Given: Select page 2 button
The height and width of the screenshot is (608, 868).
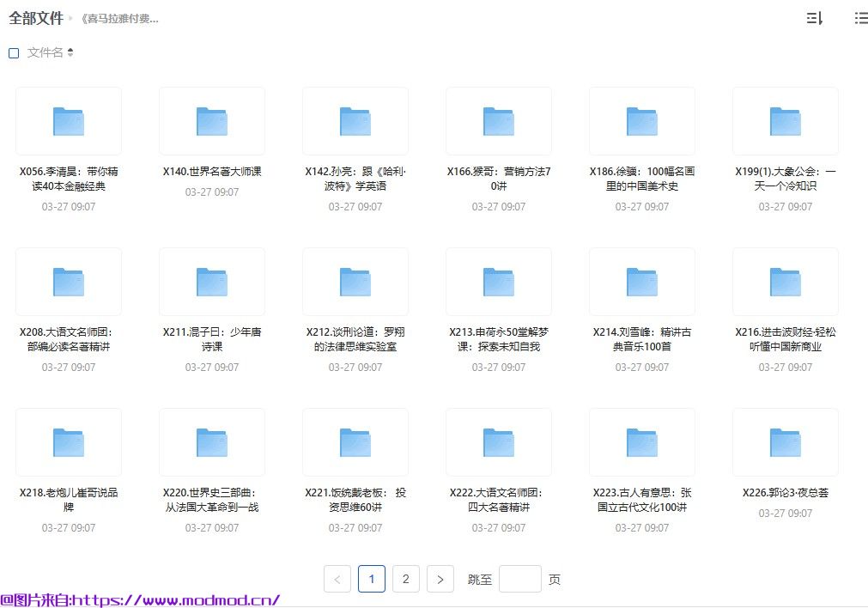Looking at the screenshot, I should [406, 579].
